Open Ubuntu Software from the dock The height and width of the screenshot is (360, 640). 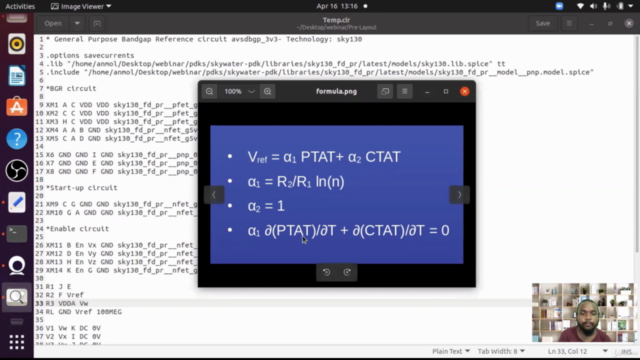[x=17, y=107]
